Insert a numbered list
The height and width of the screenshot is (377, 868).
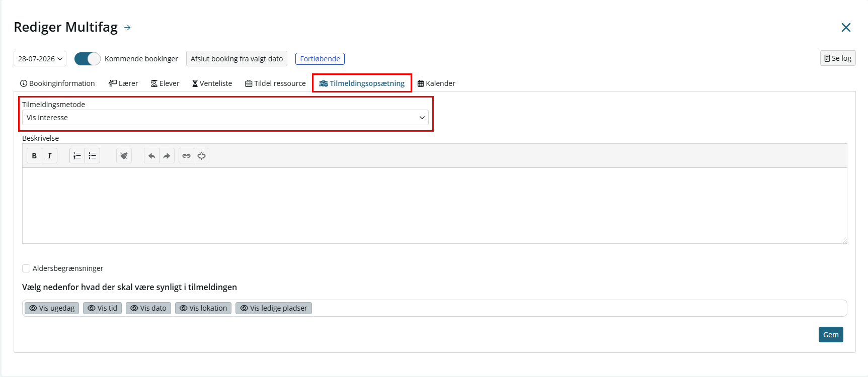pos(77,156)
